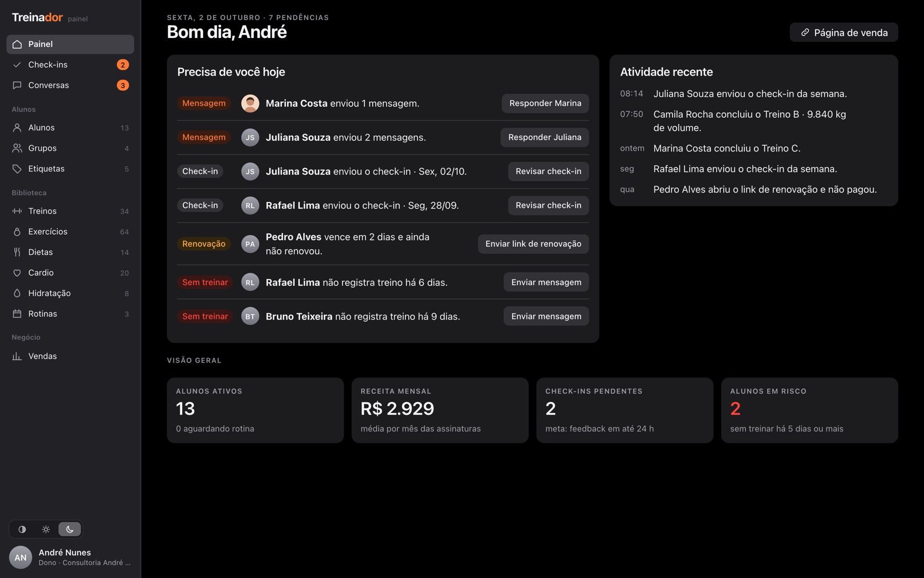Switch to light theme sun mode
Screen dimensions: 924x578
[x=46, y=529]
